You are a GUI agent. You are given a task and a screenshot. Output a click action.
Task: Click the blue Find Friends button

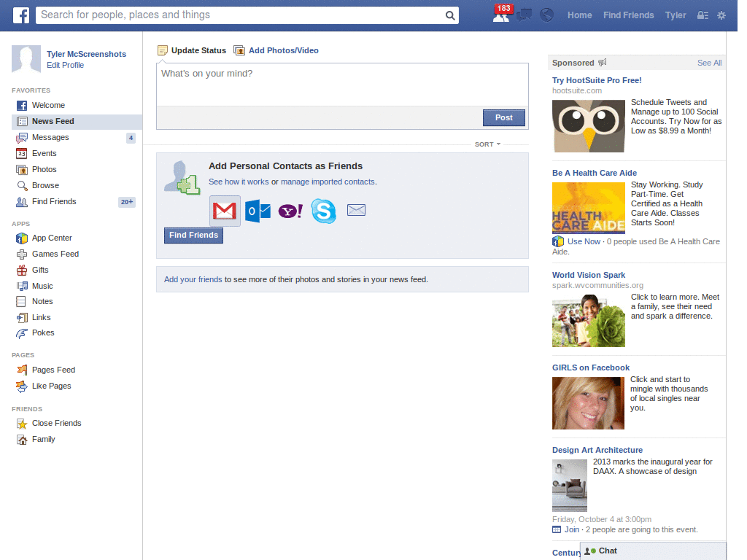click(193, 236)
